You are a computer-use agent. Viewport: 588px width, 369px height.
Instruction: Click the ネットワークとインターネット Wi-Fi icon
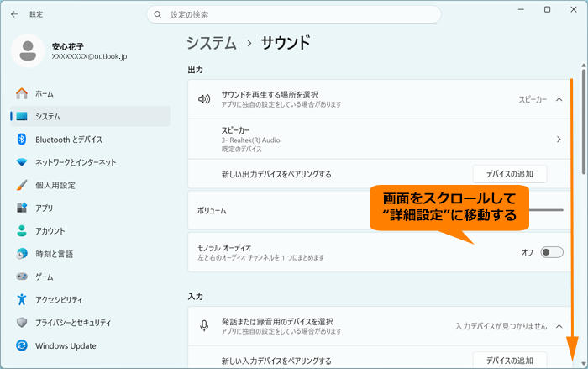coord(22,162)
